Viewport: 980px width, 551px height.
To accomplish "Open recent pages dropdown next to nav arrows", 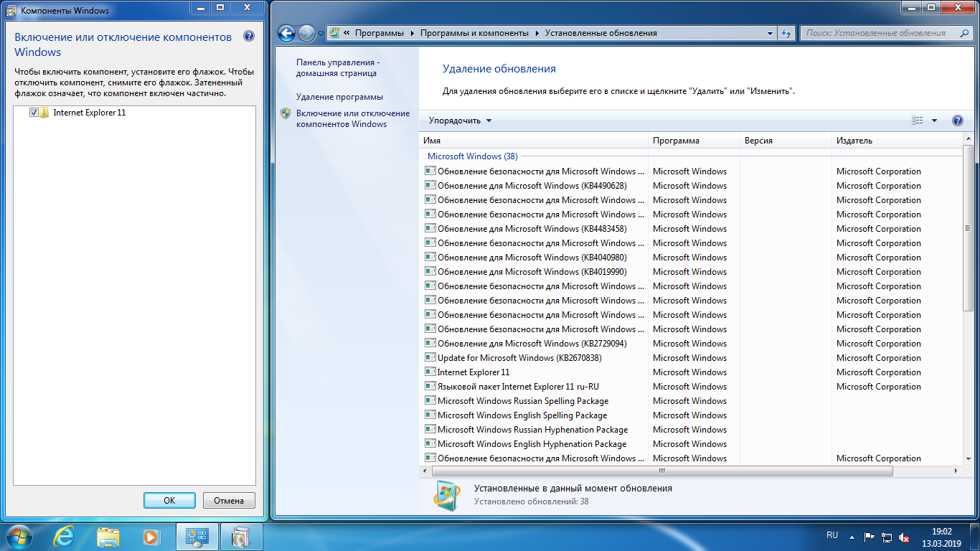I will point(321,34).
